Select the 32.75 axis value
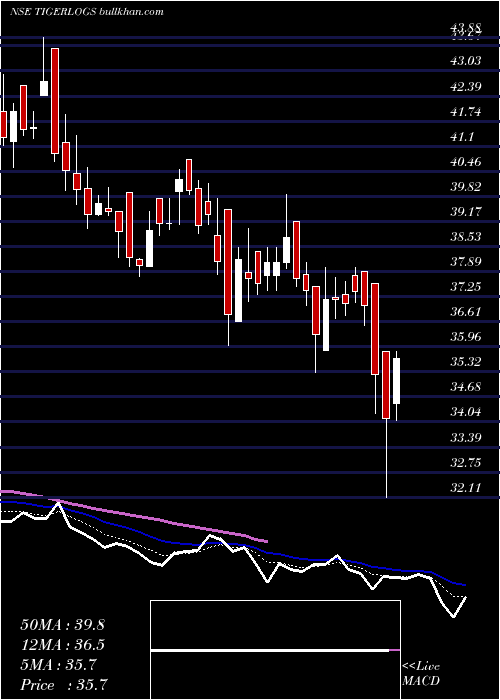The width and height of the screenshot is (500, 700). coord(466,462)
